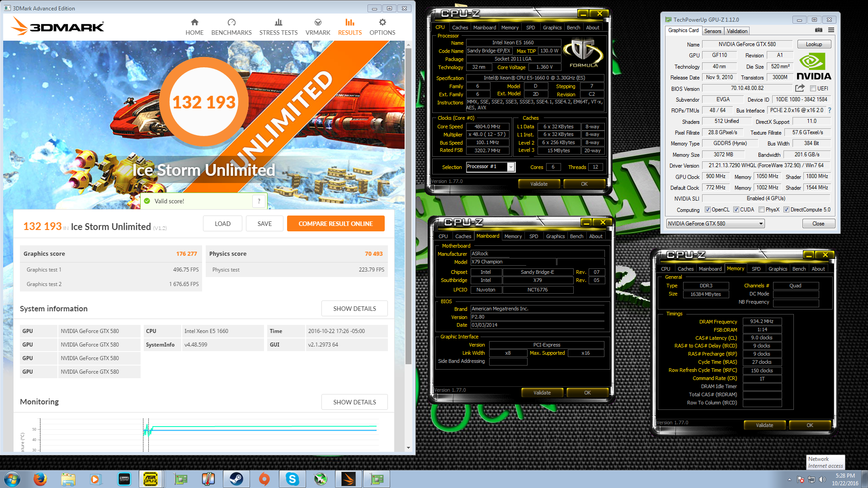The width and height of the screenshot is (868, 488).
Task: Open the Action Center flag tray icon
Action: coord(801,479)
